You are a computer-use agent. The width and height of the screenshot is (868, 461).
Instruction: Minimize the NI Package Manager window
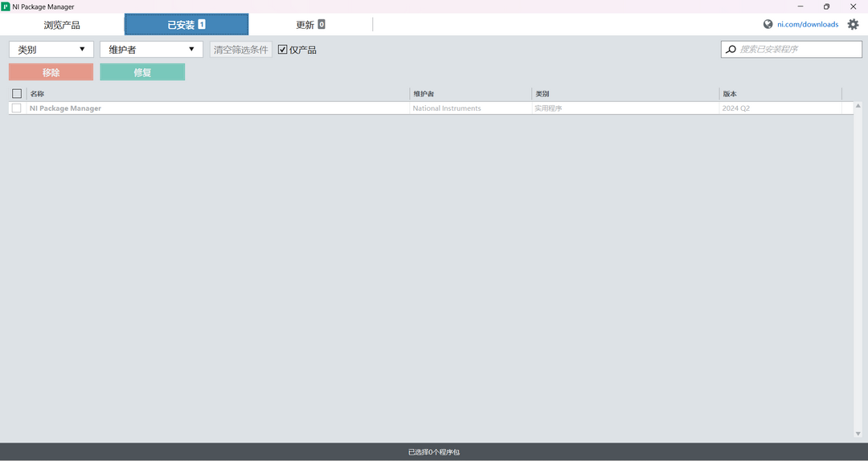pos(799,6)
